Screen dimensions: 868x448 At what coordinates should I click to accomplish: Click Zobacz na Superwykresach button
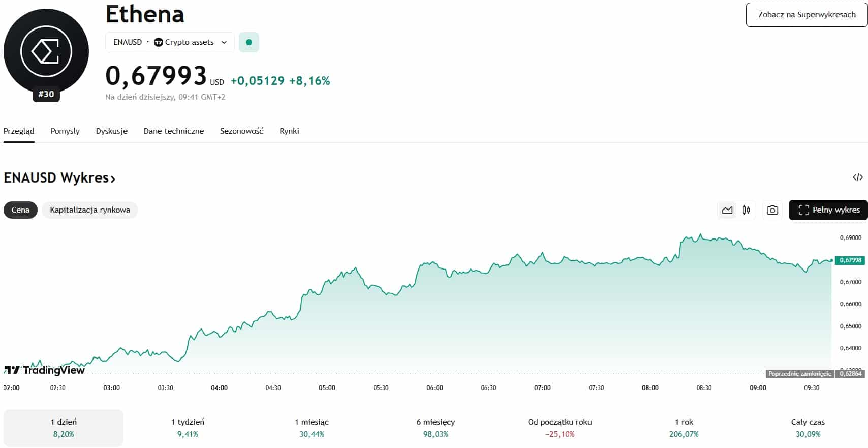point(807,15)
